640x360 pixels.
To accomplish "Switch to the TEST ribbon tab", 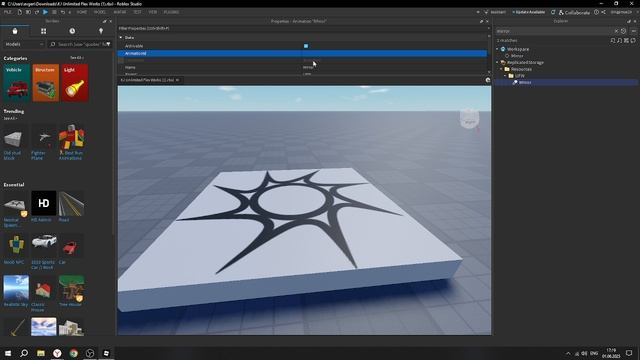I will 137,12.
